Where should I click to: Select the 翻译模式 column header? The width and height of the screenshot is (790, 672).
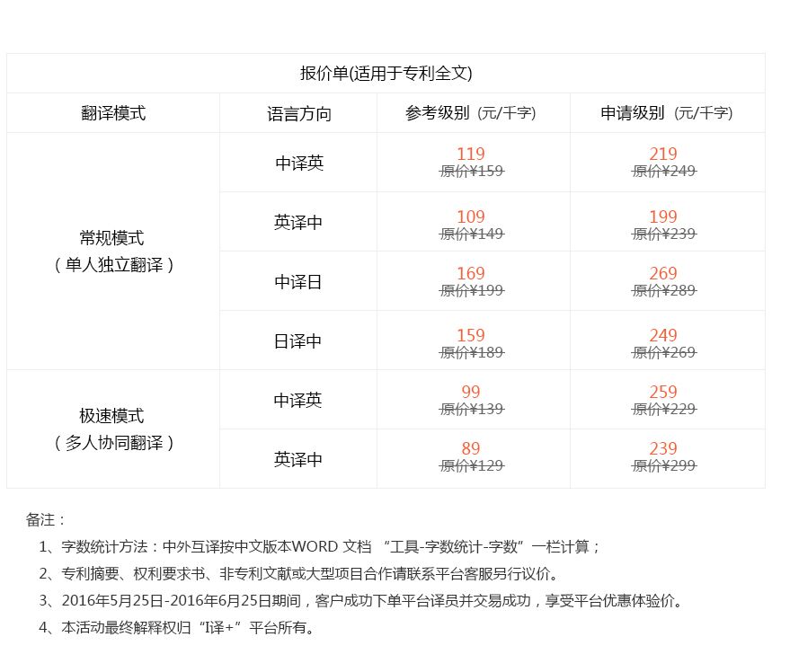(x=113, y=113)
